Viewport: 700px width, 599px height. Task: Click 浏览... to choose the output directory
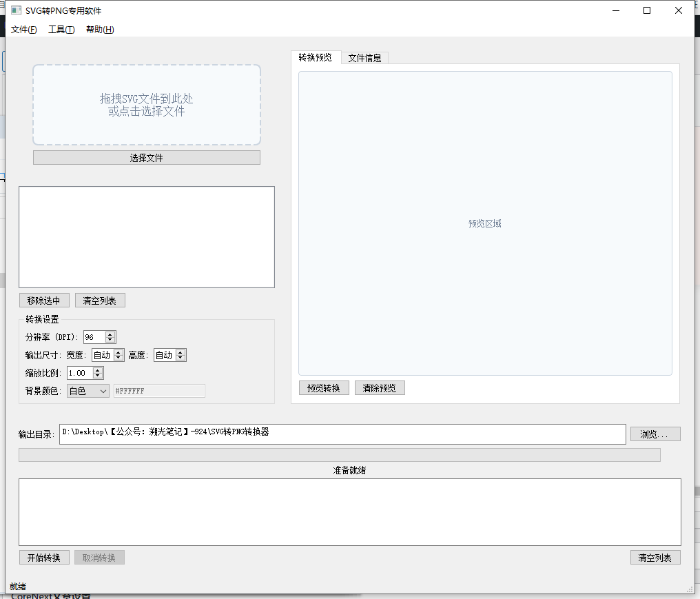[655, 434]
